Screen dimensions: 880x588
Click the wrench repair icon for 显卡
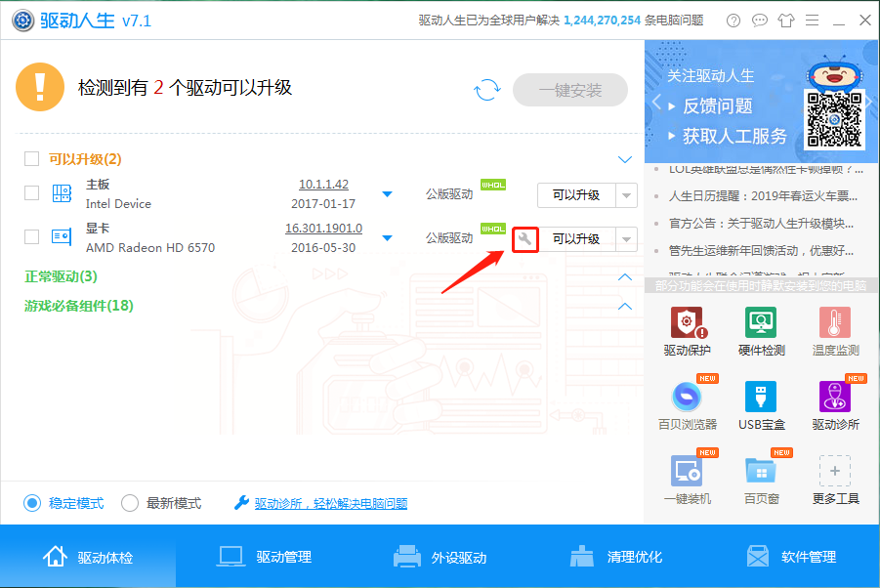(x=524, y=239)
